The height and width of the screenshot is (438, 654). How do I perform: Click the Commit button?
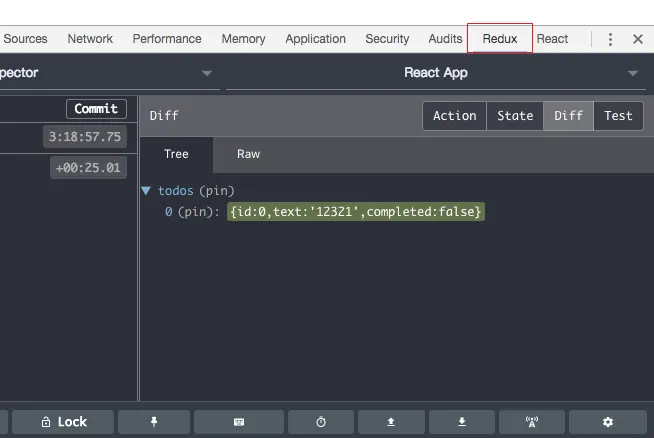coord(96,109)
